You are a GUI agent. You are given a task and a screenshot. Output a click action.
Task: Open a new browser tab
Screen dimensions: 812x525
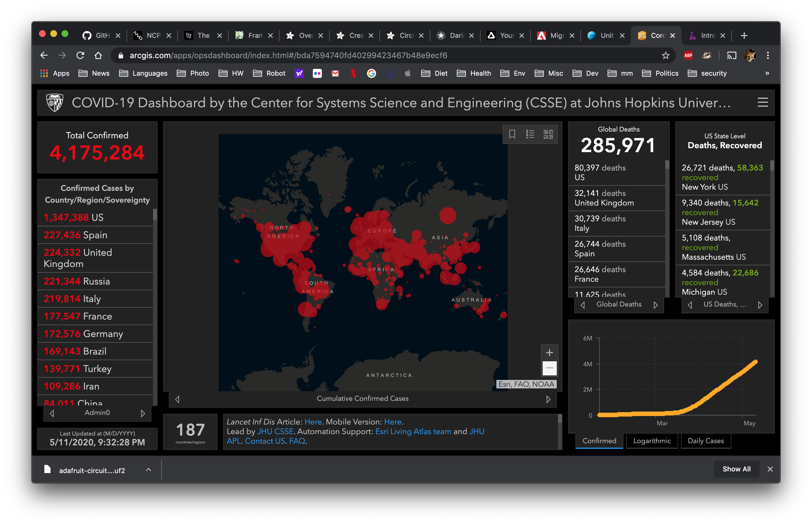[x=744, y=36]
